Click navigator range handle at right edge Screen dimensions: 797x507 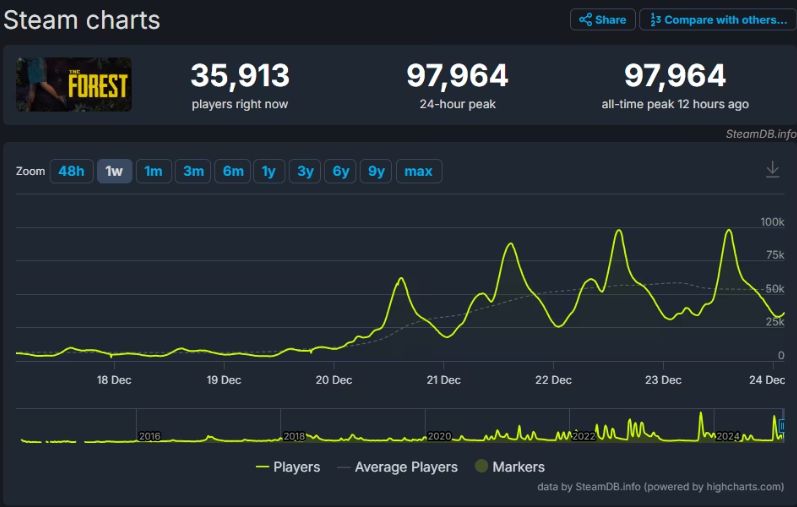782,425
